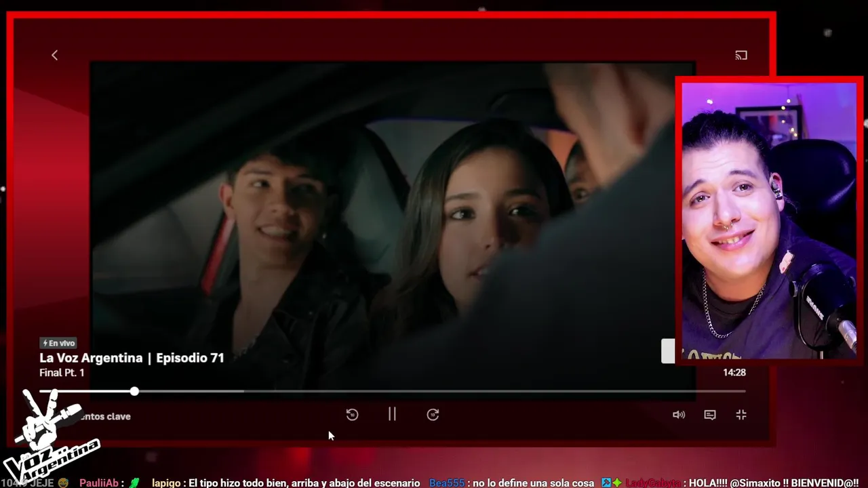Click the Final Pt. 1 subtitle
Viewport: 868px width, 488px height.
pos(62,373)
